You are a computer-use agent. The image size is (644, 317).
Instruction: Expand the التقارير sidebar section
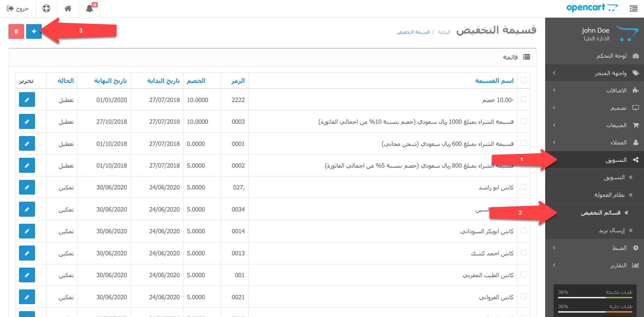[618, 265]
